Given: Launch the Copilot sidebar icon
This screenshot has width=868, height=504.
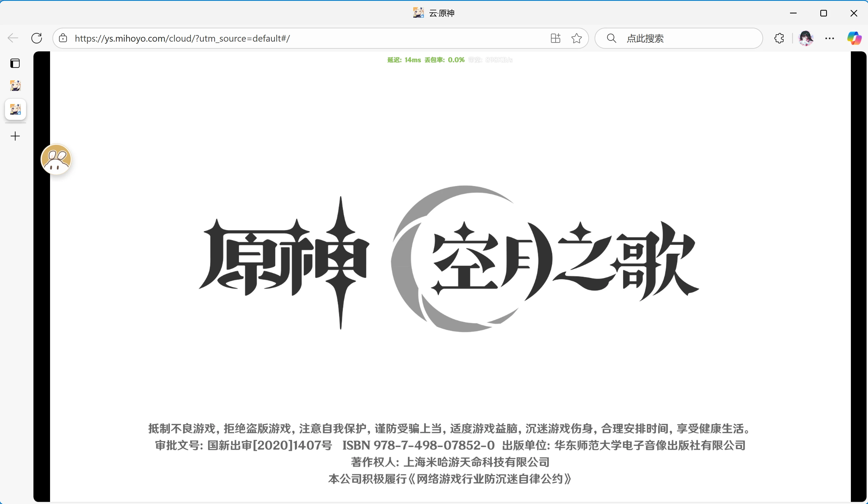Looking at the screenshot, I should [x=854, y=38].
